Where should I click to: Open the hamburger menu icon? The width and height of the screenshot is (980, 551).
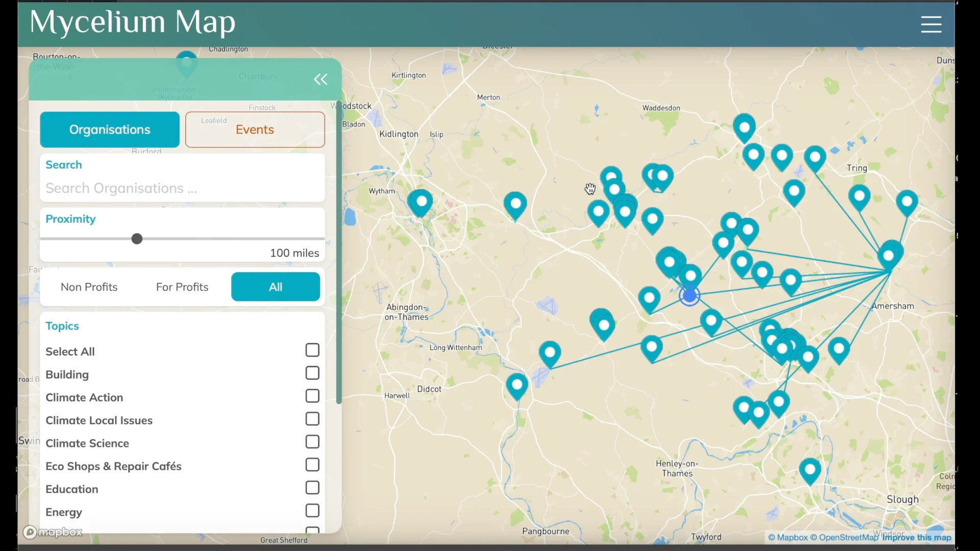[931, 24]
